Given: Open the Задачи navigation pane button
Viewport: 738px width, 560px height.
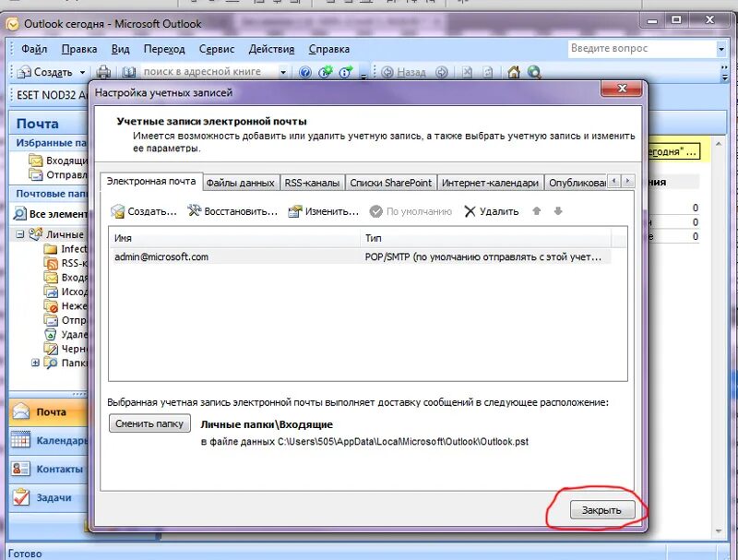Looking at the screenshot, I should click(x=47, y=497).
